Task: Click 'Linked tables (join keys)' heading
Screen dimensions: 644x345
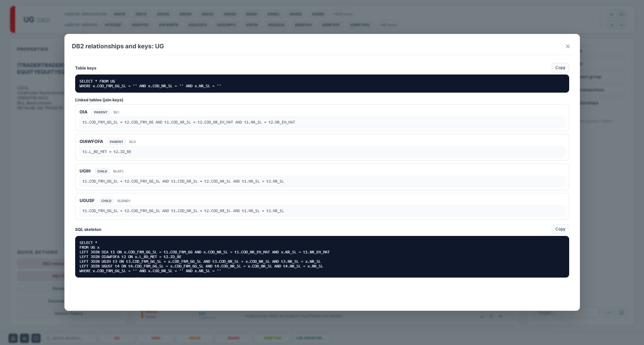Action: pyautogui.click(x=99, y=100)
